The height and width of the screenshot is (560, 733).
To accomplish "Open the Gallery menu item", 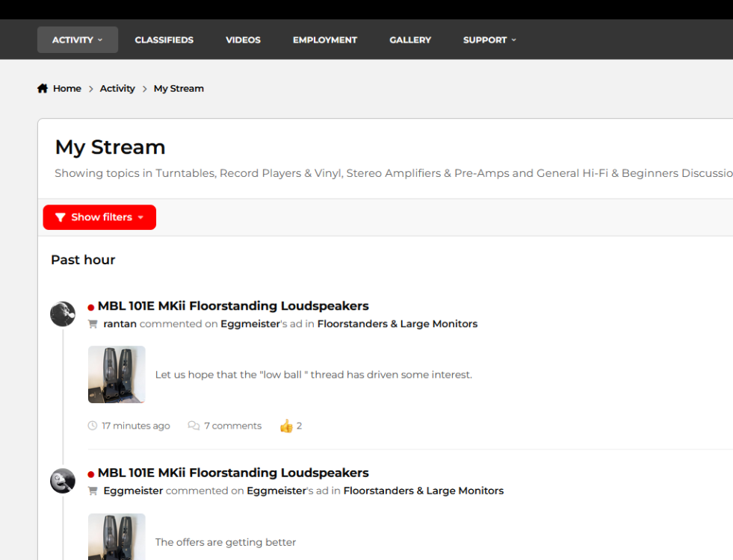I will [x=410, y=40].
